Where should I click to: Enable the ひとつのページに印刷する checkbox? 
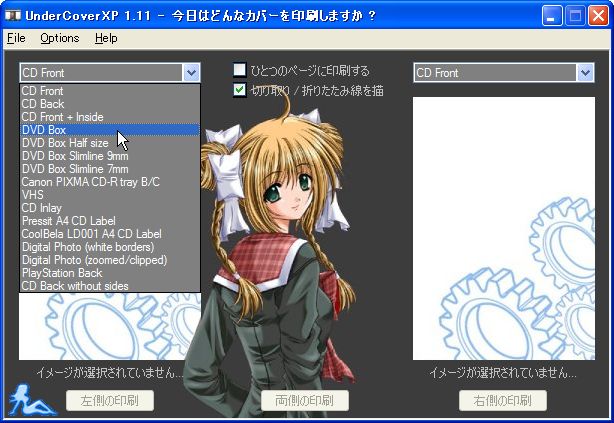pos(240,70)
